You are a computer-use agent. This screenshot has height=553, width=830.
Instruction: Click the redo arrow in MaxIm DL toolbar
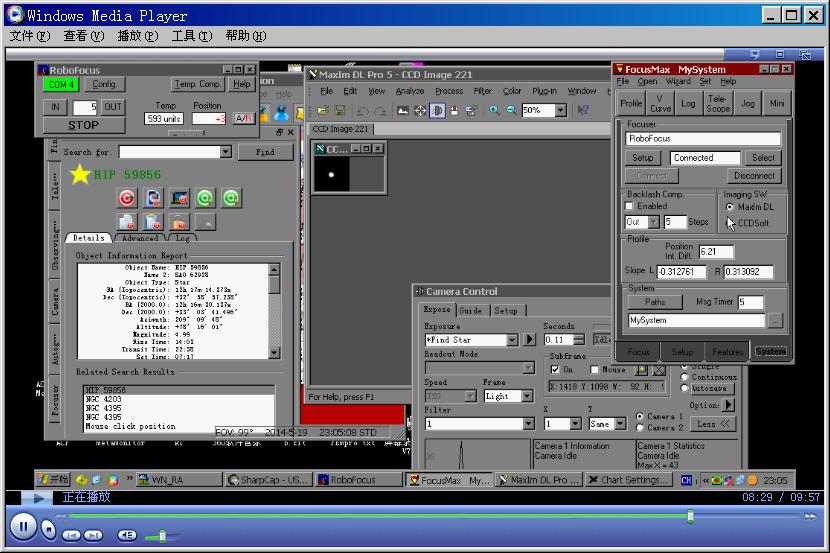[x=380, y=111]
